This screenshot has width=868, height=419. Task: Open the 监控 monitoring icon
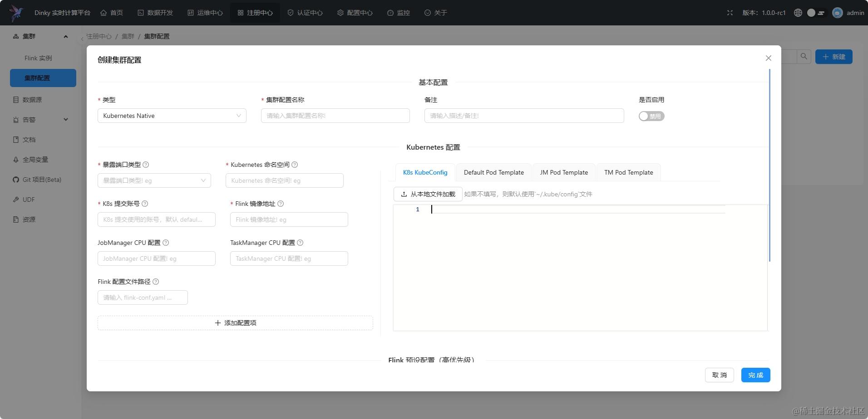point(390,13)
